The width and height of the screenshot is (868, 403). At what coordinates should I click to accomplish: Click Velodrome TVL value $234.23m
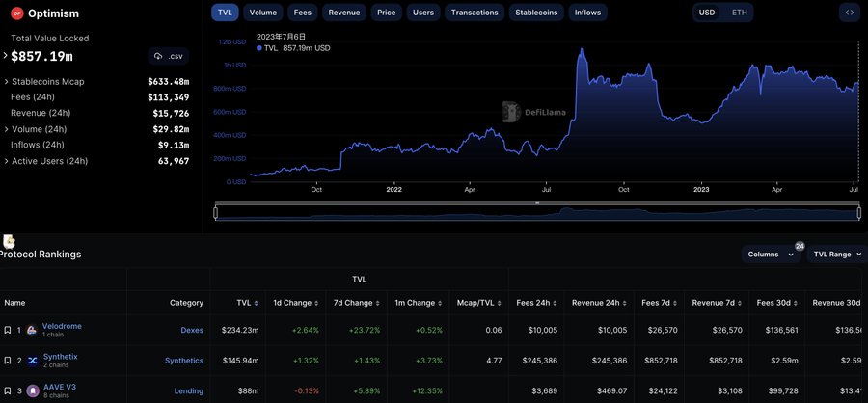(x=240, y=330)
